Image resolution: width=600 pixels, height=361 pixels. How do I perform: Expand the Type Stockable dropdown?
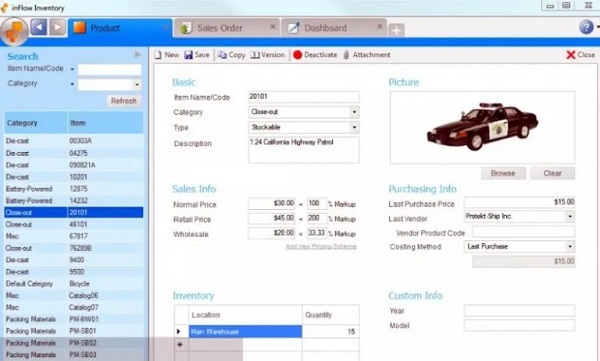pos(354,127)
